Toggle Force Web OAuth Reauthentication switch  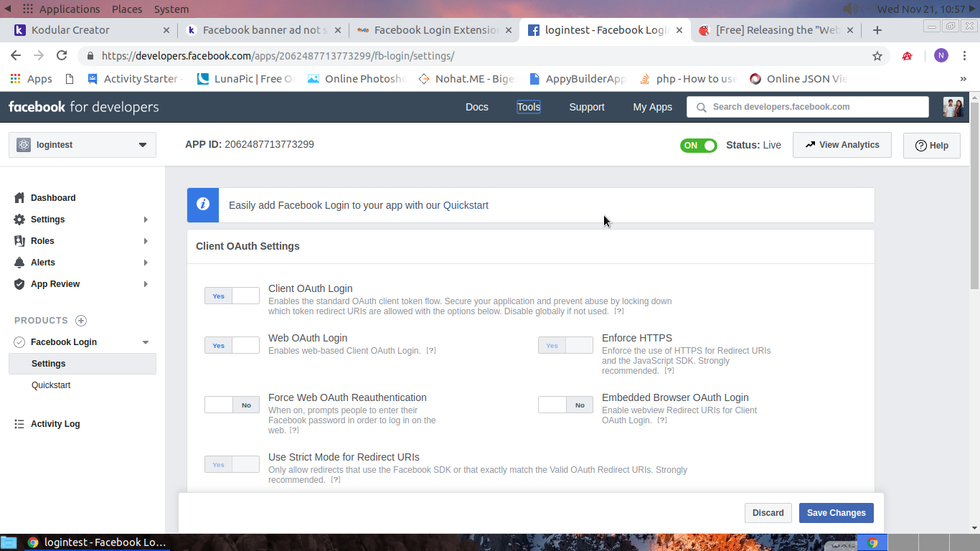pyautogui.click(x=232, y=405)
